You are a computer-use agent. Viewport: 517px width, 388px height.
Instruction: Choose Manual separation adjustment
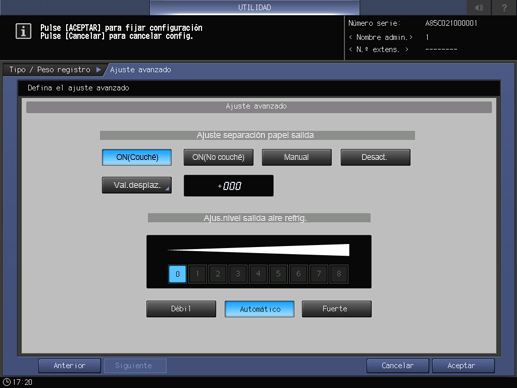tap(297, 157)
